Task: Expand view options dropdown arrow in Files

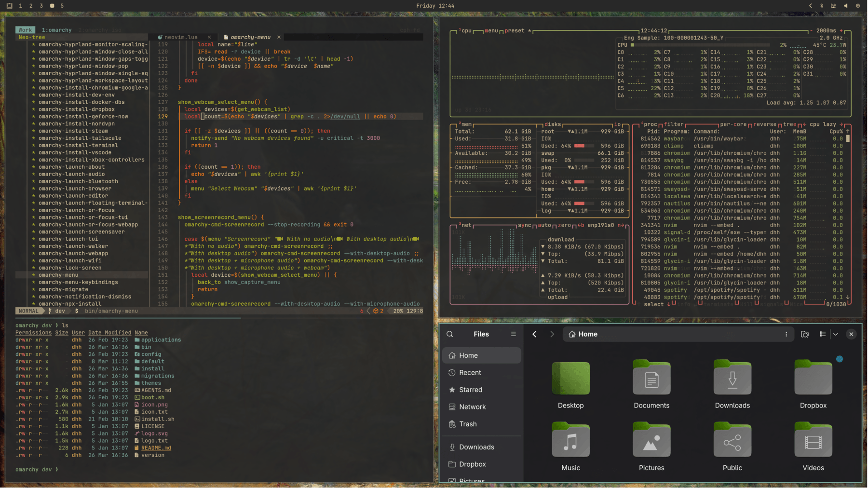Action: [836, 334]
